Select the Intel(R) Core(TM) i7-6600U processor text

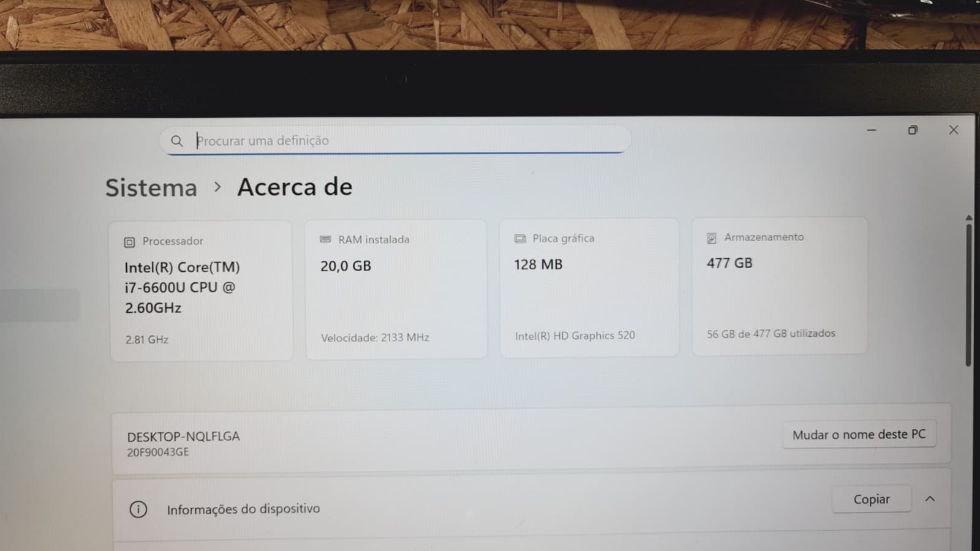(183, 287)
